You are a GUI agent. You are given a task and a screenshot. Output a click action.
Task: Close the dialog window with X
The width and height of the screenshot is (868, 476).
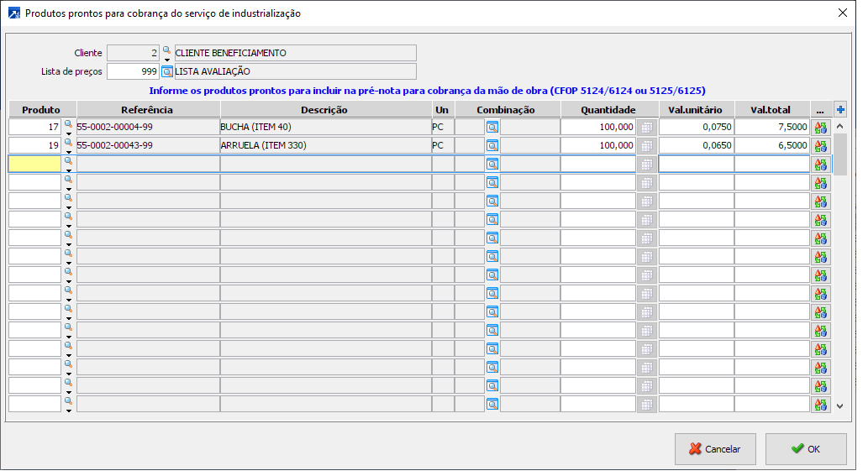pyautogui.click(x=842, y=13)
